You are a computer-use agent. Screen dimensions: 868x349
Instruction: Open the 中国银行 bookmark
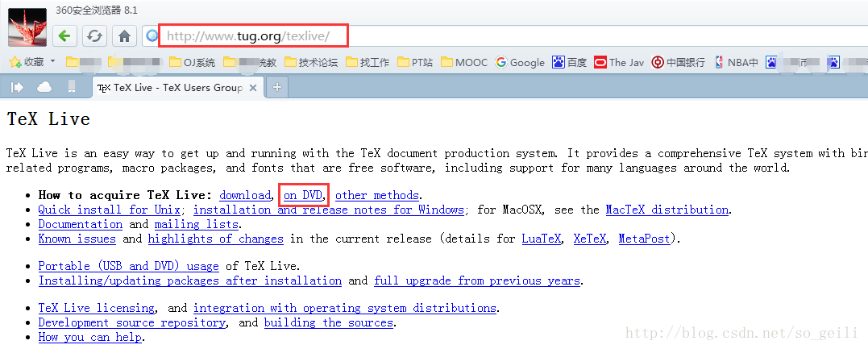click(x=679, y=63)
